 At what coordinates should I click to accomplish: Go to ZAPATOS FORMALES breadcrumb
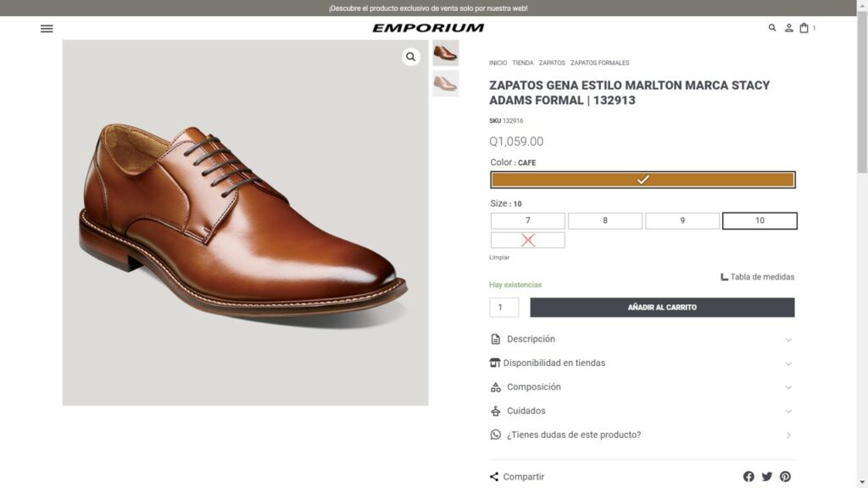click(x=599, y=63)
